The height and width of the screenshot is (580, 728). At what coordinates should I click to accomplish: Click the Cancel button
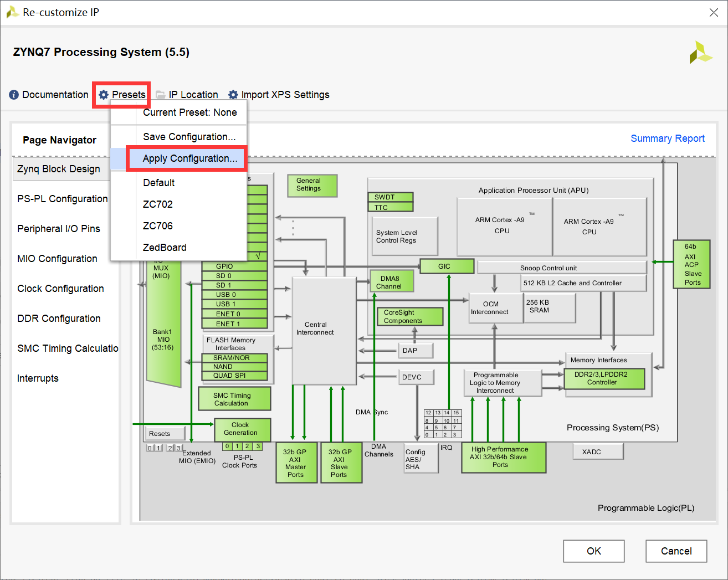click(676, 551)
